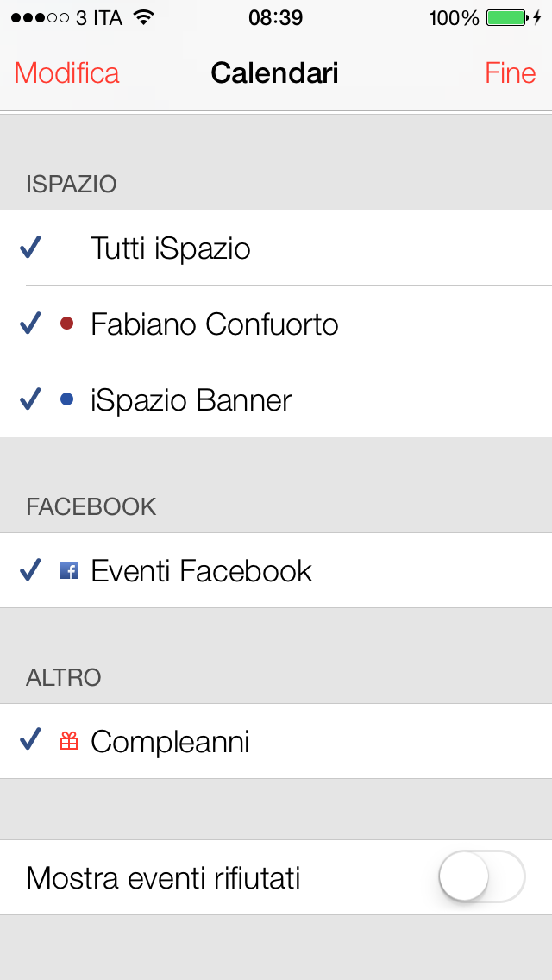Tap the Facebook icon beside Eventi Facebook
The width and height of the screenshot is (552, 980).
69,570
